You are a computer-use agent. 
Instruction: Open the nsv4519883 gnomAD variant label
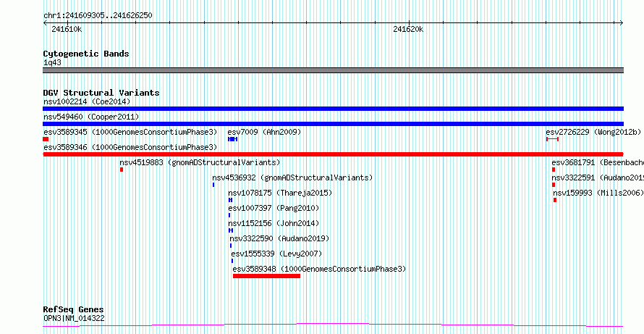200,162
